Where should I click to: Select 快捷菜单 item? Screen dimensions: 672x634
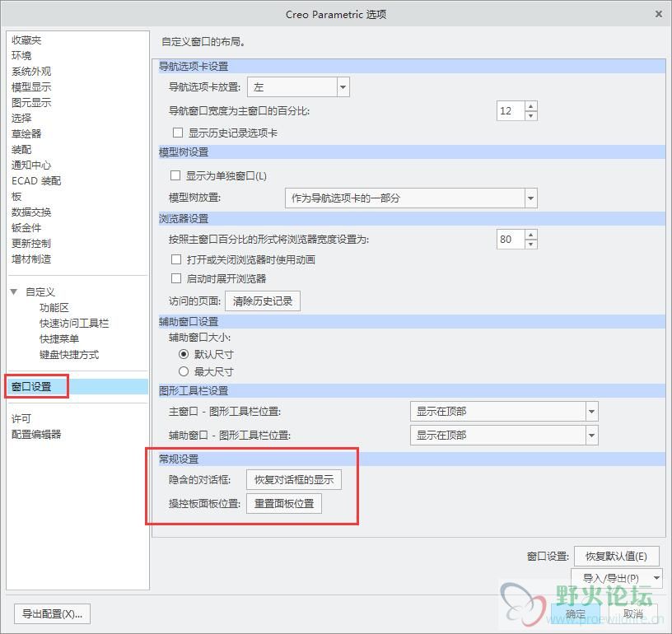(59, 339)
